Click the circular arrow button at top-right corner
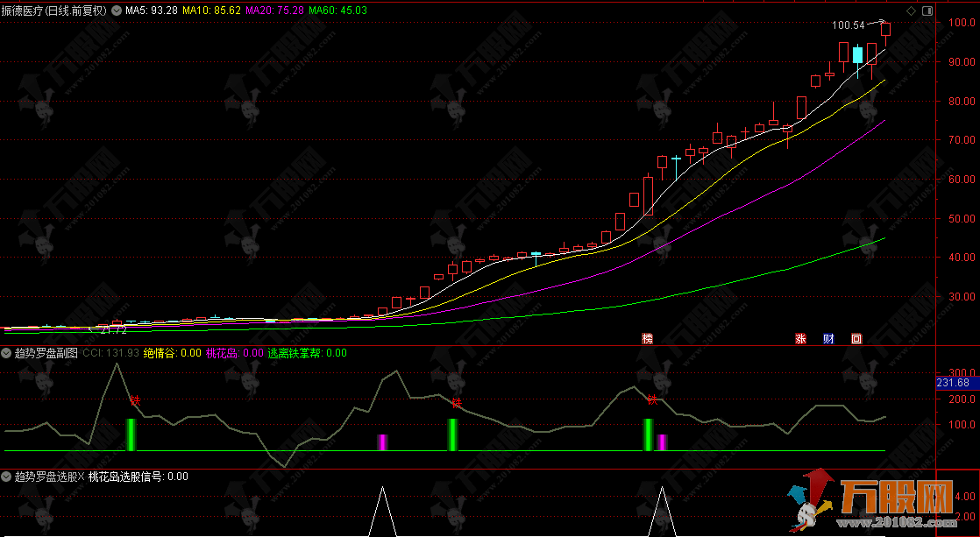The width and height of the screenshot is (980, 537). [928, 11]
